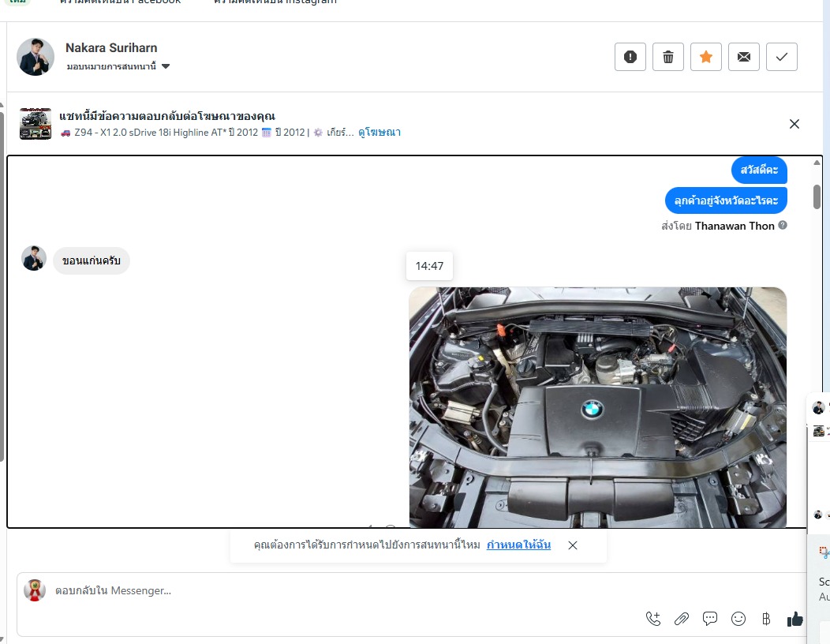Click the chat scrollbar up arrow
Viewport: 830px width, 644px height.
tap(817, 163)
